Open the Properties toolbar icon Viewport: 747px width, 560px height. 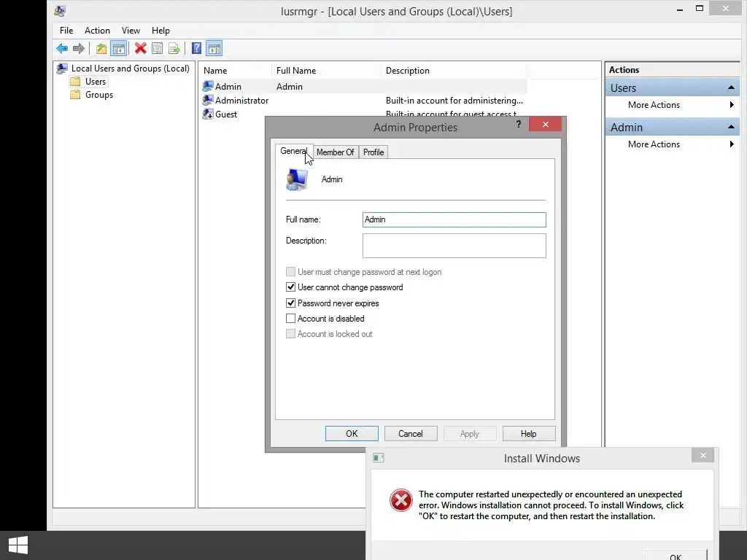[158, 48]
